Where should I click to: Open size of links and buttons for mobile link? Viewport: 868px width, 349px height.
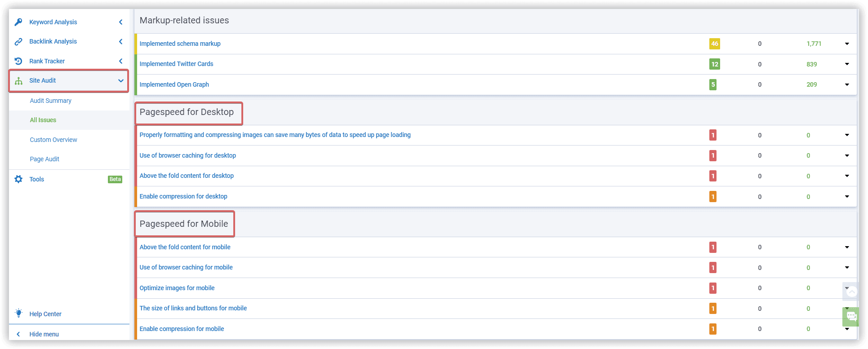(x=193, y=308)
